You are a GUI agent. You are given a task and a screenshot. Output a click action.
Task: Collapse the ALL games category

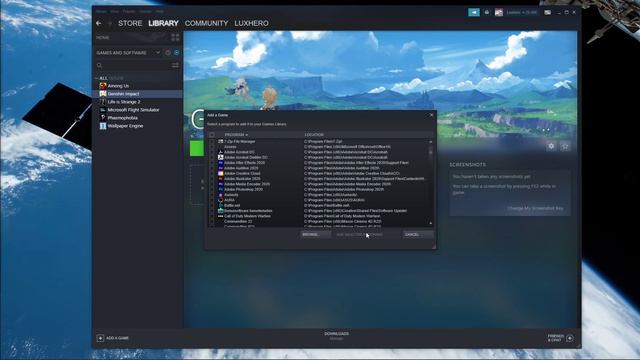pyautogui.click(x=96, y=78)
